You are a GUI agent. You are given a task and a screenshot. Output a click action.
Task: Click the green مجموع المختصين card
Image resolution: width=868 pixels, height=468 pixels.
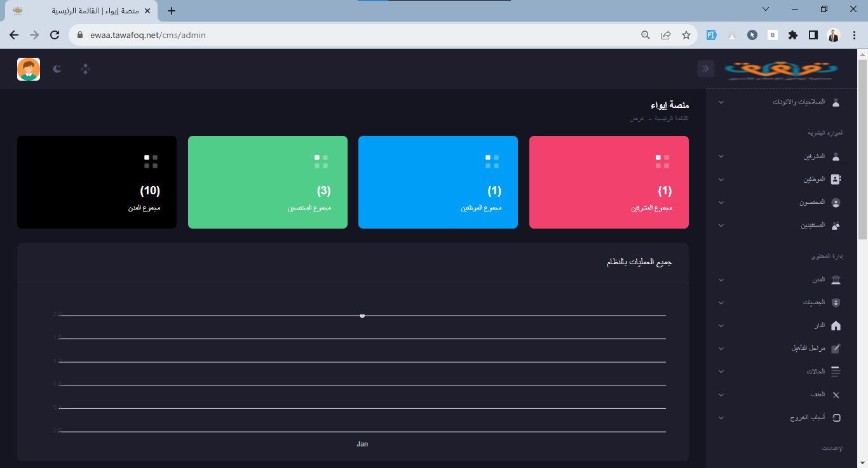tap(268, 182)
